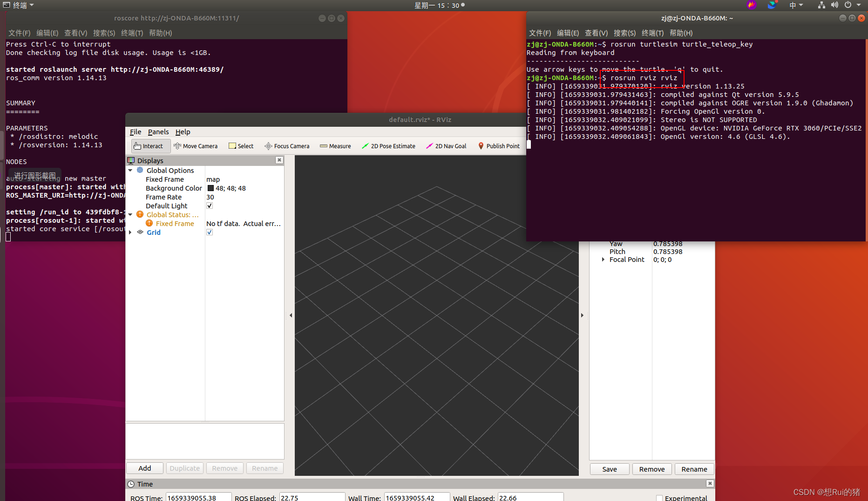Screen dimensions: 868x501
Task: Select the Interact tool in RViz
Action: point(150,146)
